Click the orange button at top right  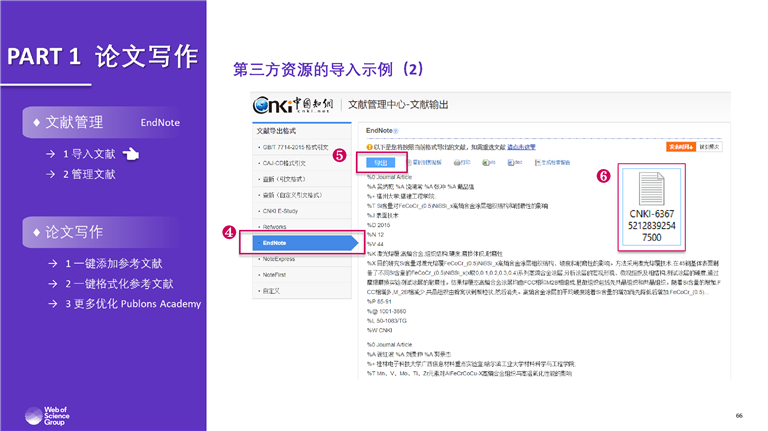click(681, 147)
